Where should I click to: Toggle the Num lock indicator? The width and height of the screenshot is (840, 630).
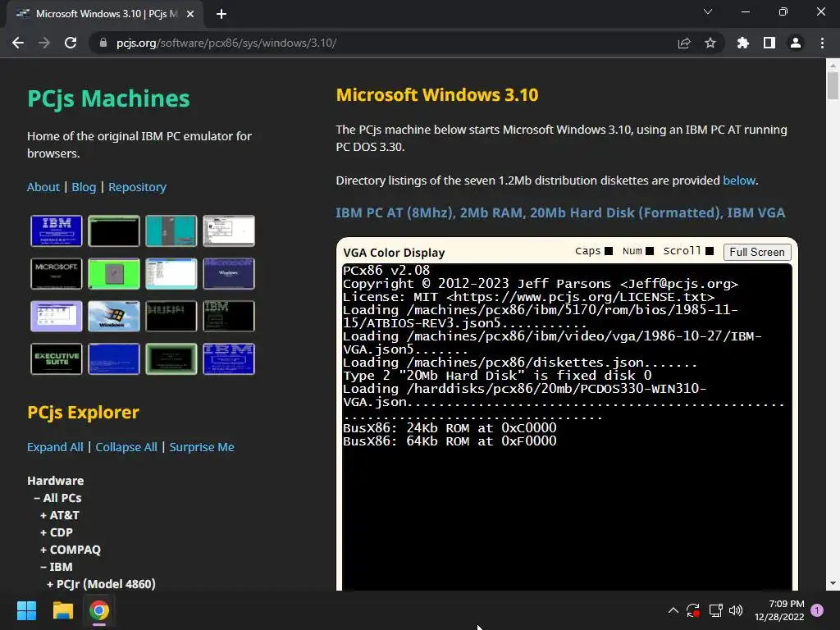(x=650, y=251)
